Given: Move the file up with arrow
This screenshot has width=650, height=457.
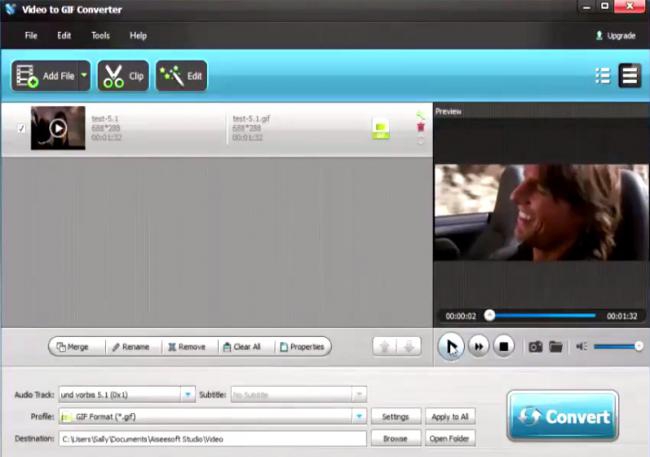Looking at the screenshot, I should click(385, 347).
